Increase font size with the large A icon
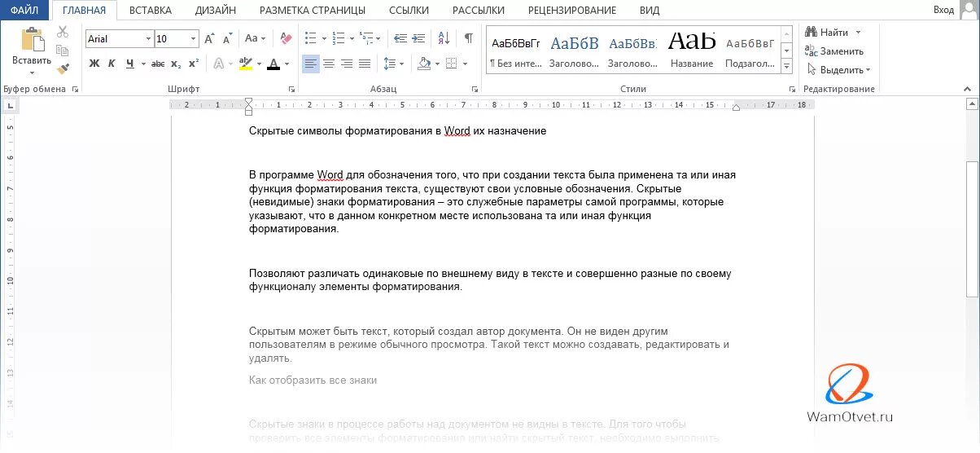Image resolution: width=980 pixels, height=453 pixels. 210,38
